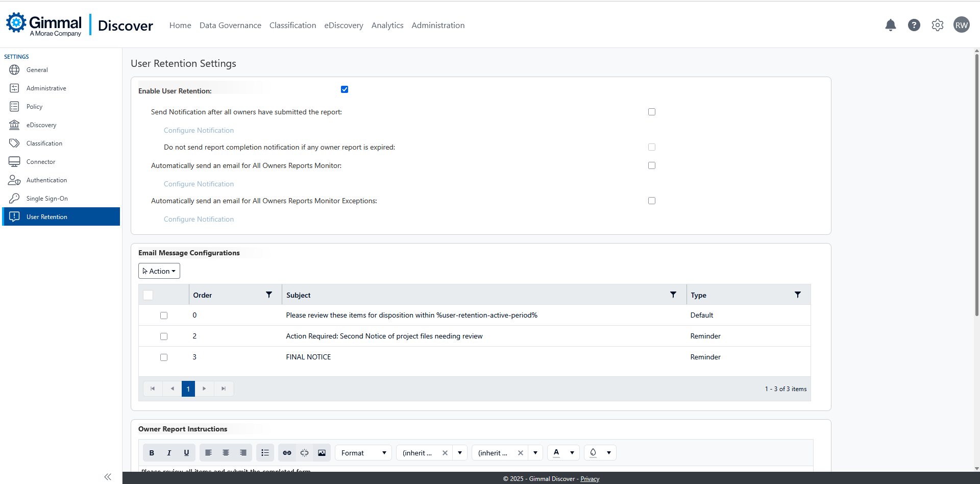Image resolution: width=980 pixels, height=484 pixels.
Task: Check the FINAL NOTICE email row checkbox
Action: [163, 357]
